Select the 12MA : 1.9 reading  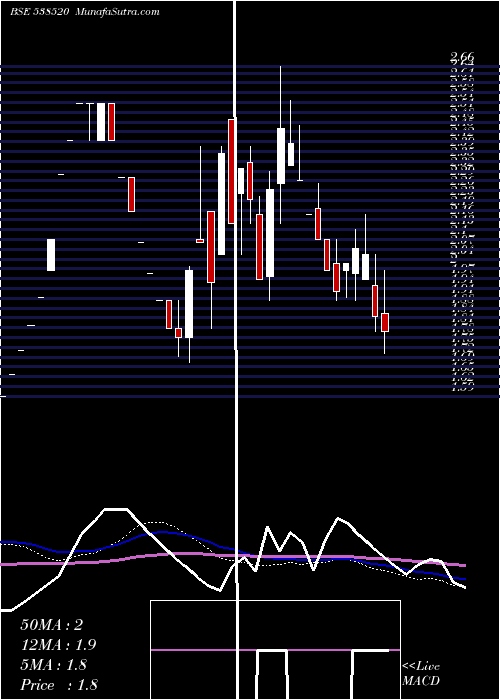[x=58, y=645]
